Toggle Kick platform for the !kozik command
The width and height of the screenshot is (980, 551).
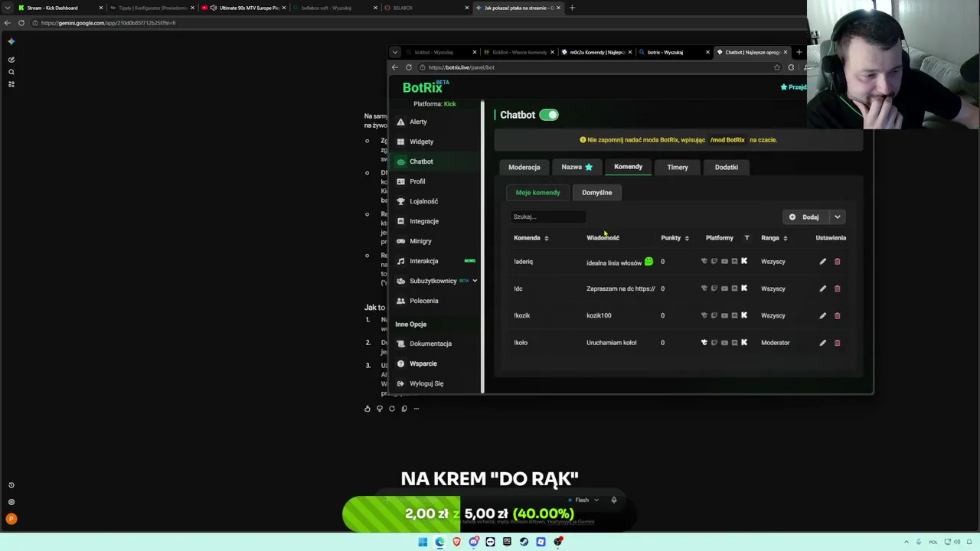744,315
